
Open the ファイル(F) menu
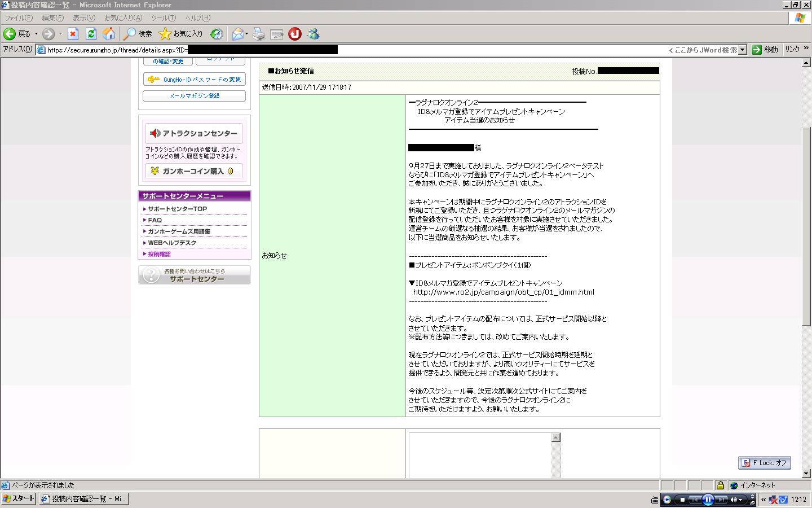click(19, 18)
